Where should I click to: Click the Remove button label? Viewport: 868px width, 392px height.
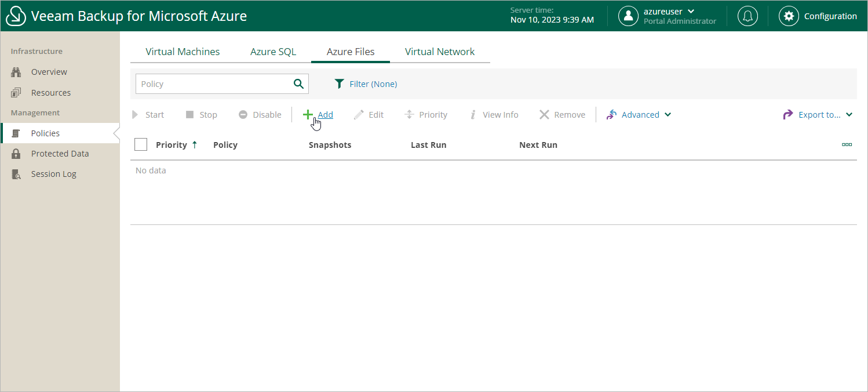570,115
